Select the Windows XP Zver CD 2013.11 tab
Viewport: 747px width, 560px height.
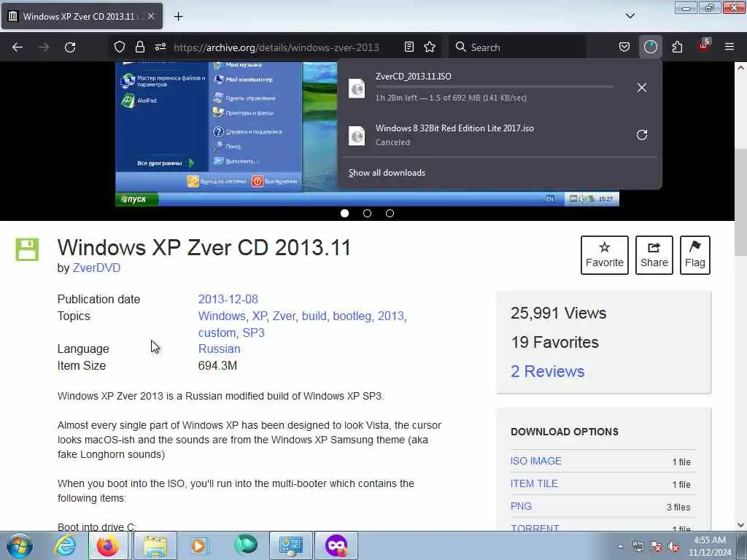point(82,16)
